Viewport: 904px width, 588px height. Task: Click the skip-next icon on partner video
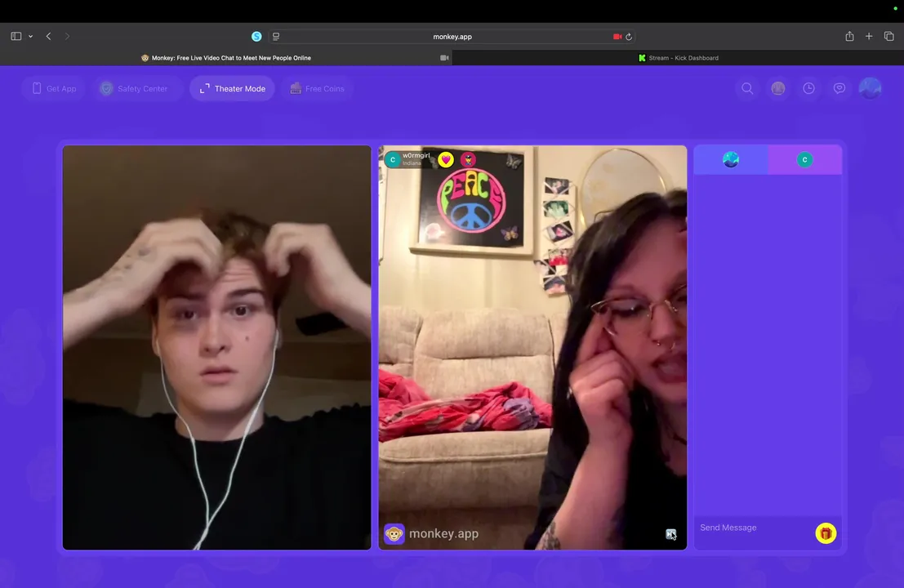(x=670, y=534)
